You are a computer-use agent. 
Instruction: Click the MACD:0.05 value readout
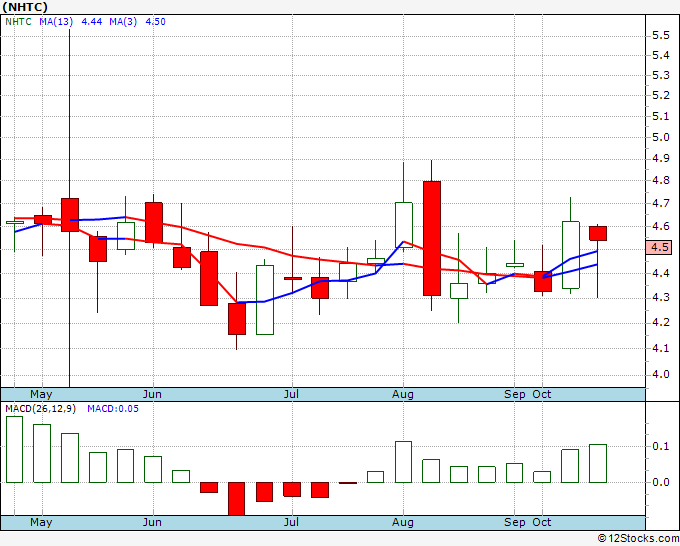point(112,408)
